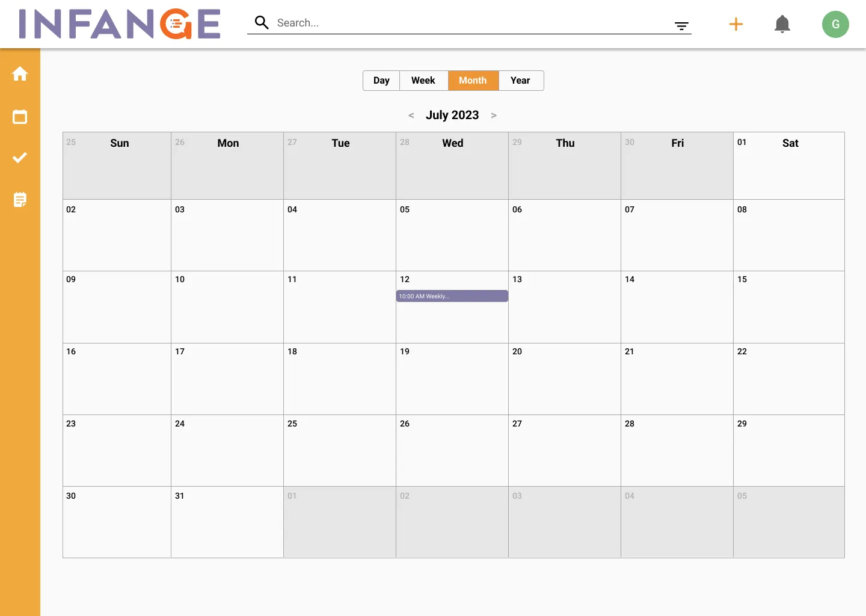
Task: Switch to the Day view tab
Action: click(x=381, y=81)
